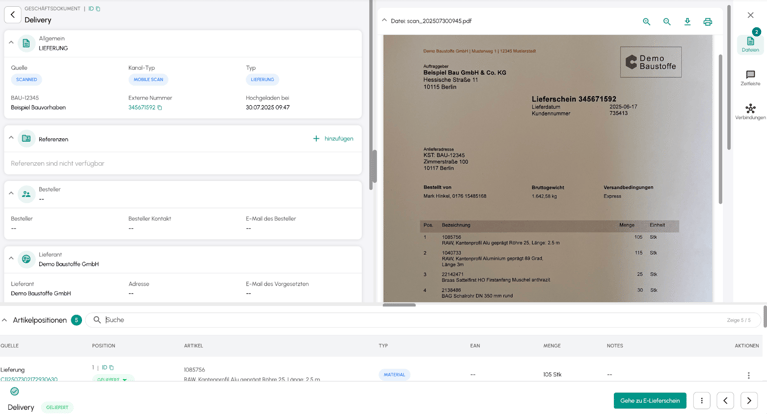Collapse the Allgemein section
This screenshot has width=767, height=415.
(x=11, y=43)
